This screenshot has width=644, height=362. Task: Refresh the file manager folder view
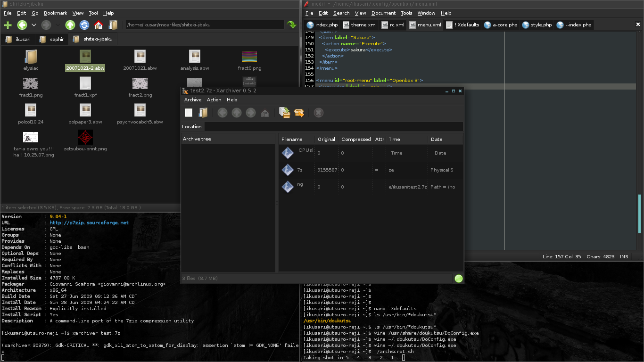84,25
